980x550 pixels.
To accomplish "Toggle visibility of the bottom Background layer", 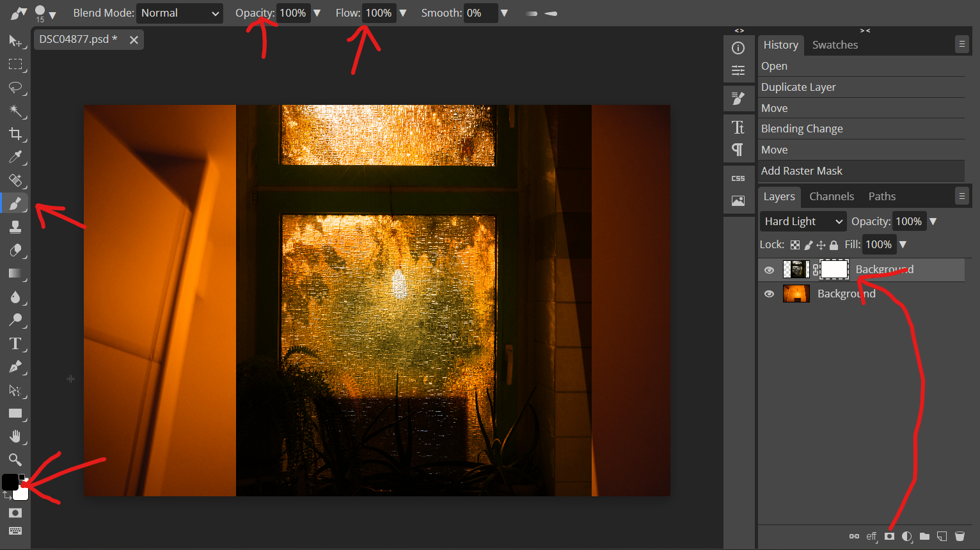I will [x=769, y=294].
